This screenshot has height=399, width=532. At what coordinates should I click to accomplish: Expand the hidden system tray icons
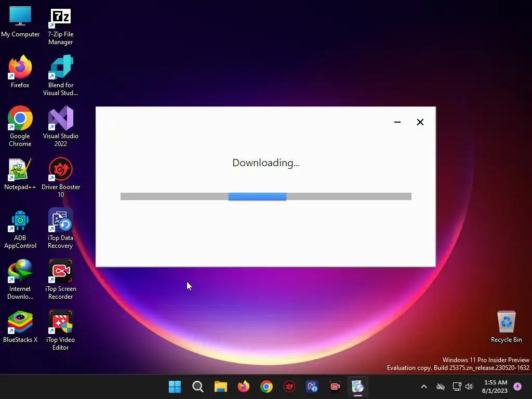(424, 387)
